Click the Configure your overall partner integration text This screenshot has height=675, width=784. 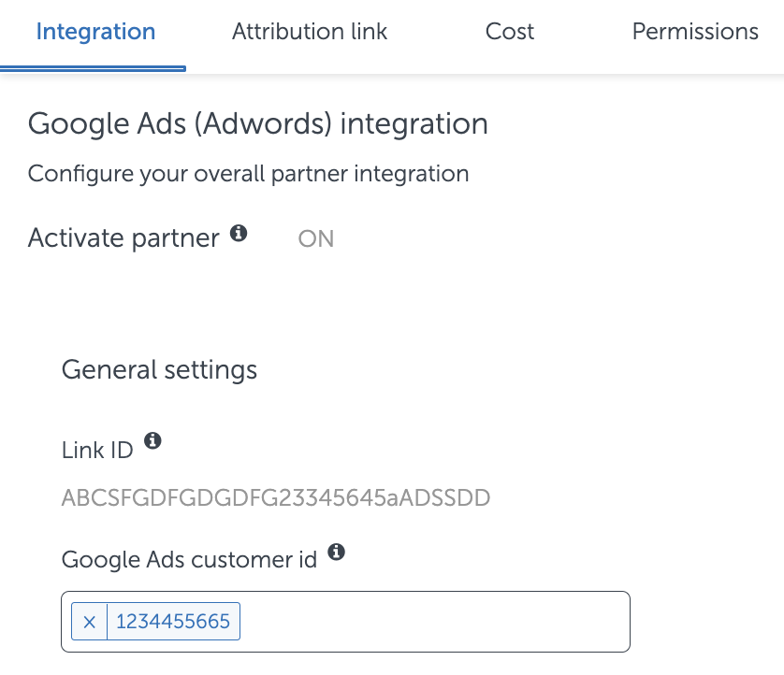pyautogui.click(x=248, y=174)
